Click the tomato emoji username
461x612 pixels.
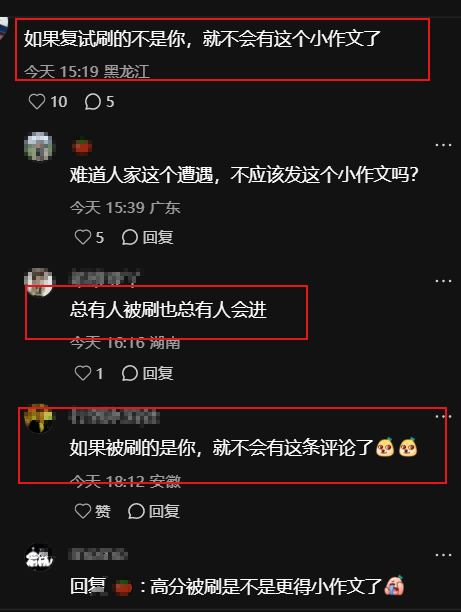pyautogui.click(x=82, y=147)
